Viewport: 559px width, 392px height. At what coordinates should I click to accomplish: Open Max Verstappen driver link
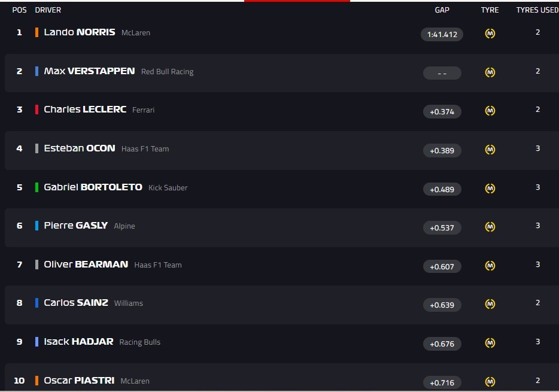pos(89,71)
